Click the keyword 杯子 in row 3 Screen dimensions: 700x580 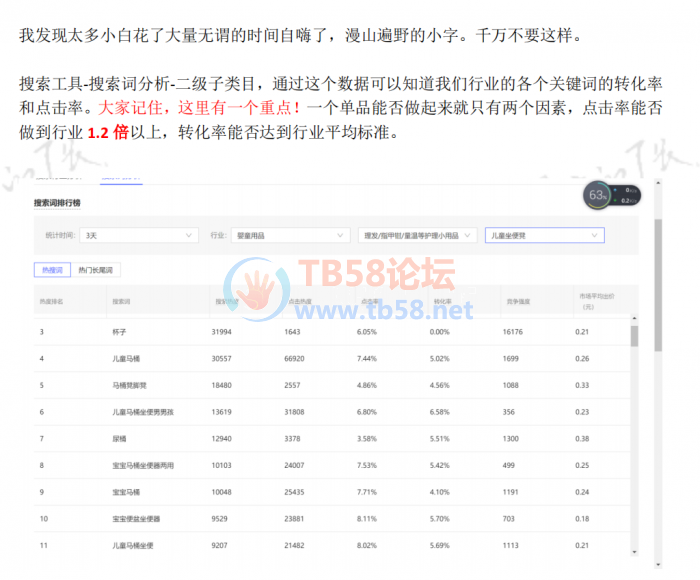point(119,332)
